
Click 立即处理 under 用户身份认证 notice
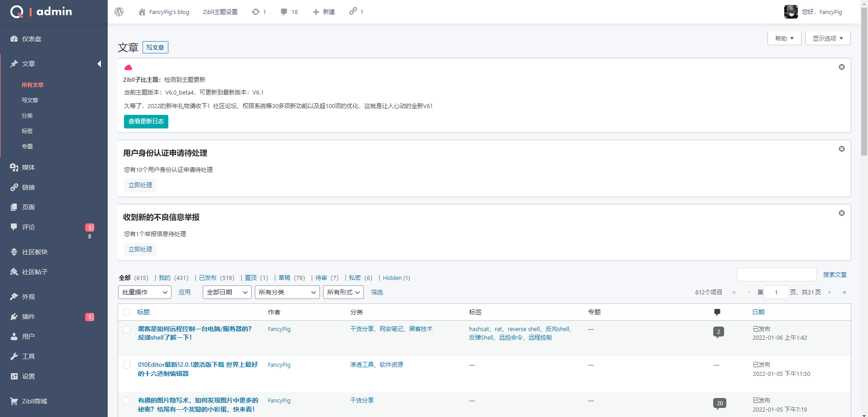coord(140,185)
